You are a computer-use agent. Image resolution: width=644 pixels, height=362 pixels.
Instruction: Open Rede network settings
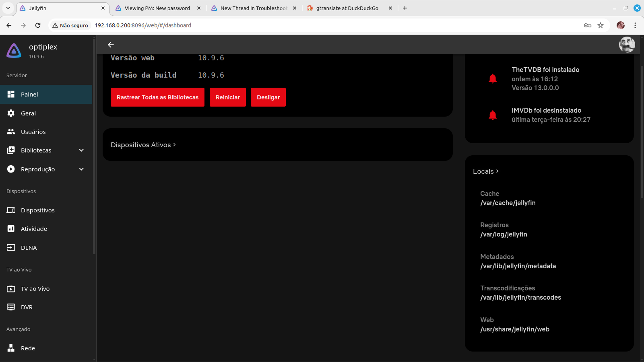28,348
